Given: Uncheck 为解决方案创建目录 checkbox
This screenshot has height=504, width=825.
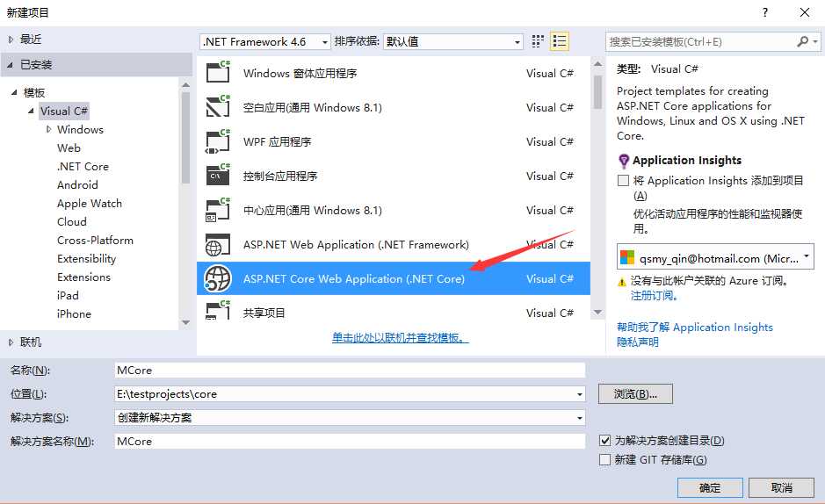Looking at the screenshot, I should (x=605, y=441).
